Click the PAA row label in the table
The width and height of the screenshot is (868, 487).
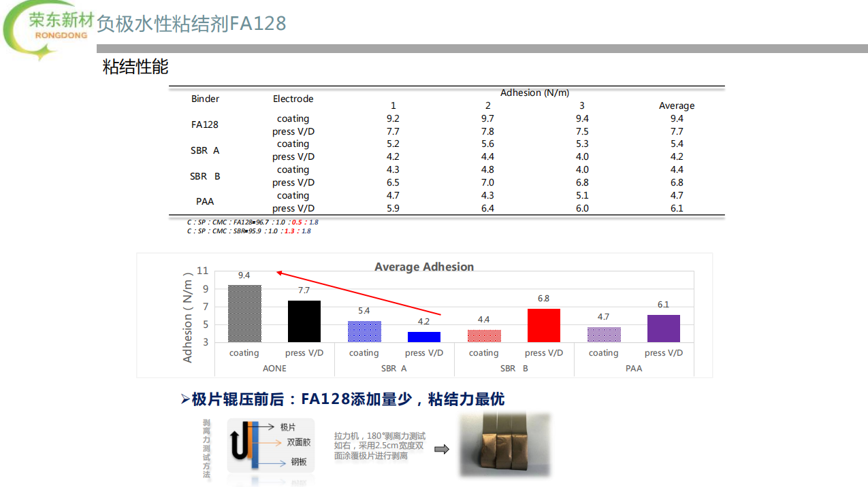point(205,201)
